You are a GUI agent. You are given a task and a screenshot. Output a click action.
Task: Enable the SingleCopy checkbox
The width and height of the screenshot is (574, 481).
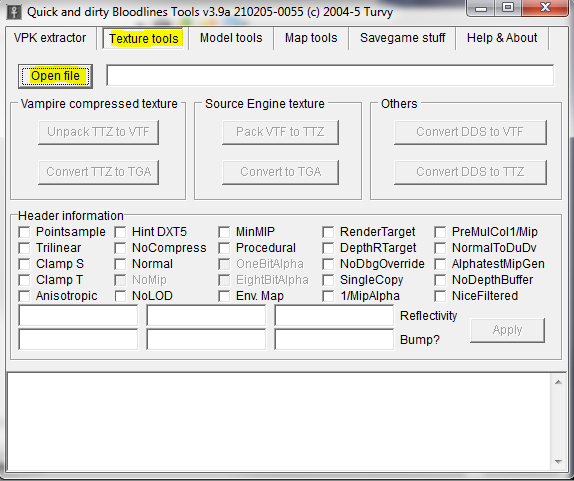click(328, 280)
